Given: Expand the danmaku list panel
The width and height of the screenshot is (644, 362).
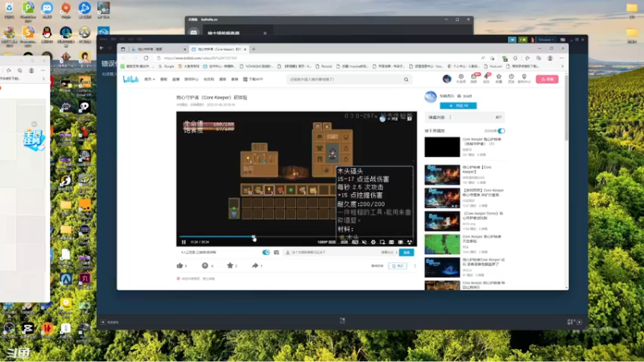Looking at the screenshot, I should pyautogui.click(x=498, y=117).
